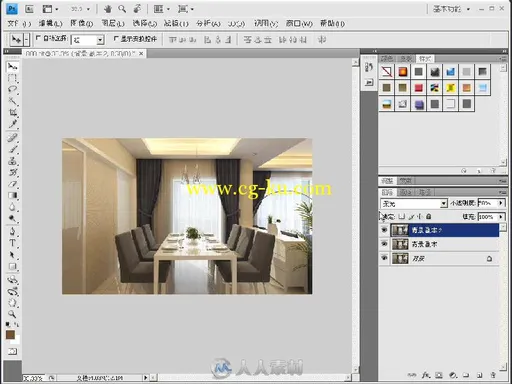
Task: Create a new layer group
Action: point(466,375)
